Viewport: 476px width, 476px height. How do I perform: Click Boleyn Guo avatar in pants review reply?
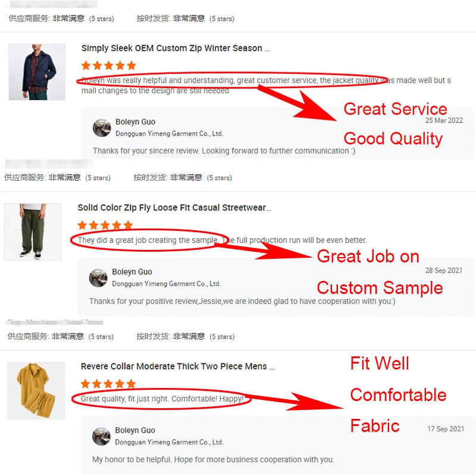98,278
